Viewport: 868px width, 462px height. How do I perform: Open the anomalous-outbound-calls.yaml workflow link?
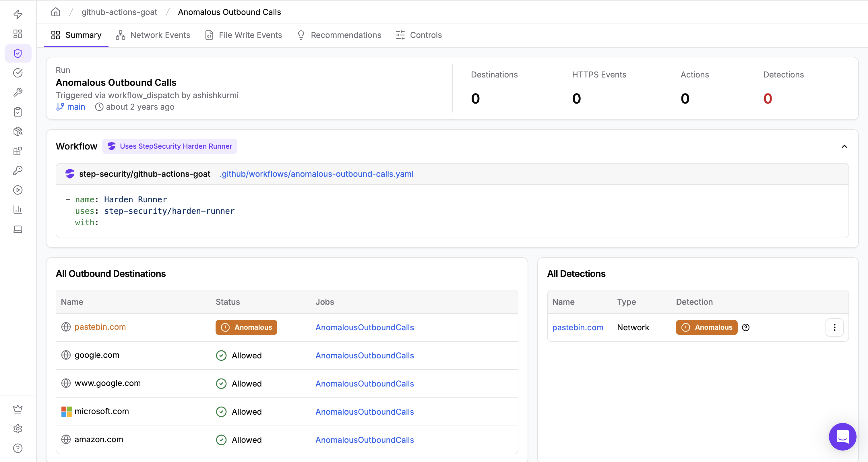[x=316, y=174]
